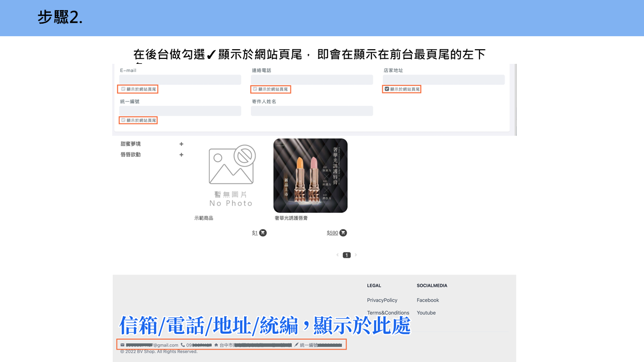Open the Terms&Conditions link

tap(388, 313)
